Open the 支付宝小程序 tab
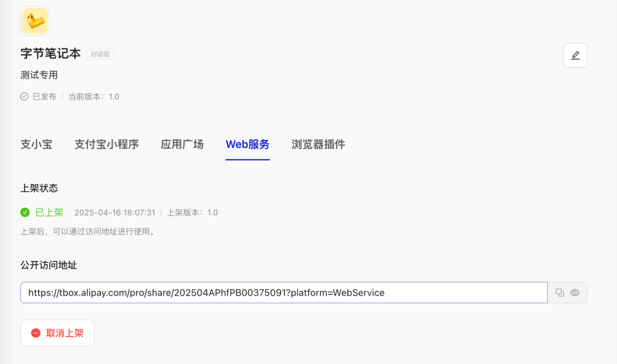 click(107, 144)
